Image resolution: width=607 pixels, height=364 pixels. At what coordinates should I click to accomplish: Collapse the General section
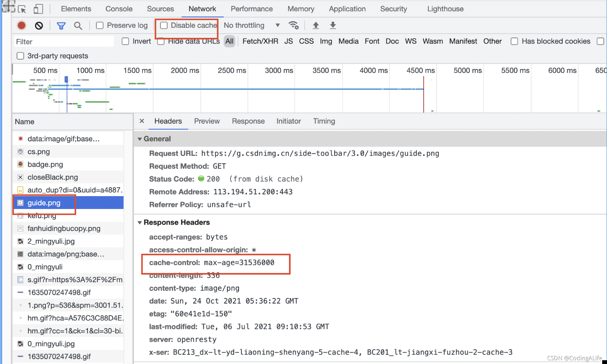(x=140, y=139)
